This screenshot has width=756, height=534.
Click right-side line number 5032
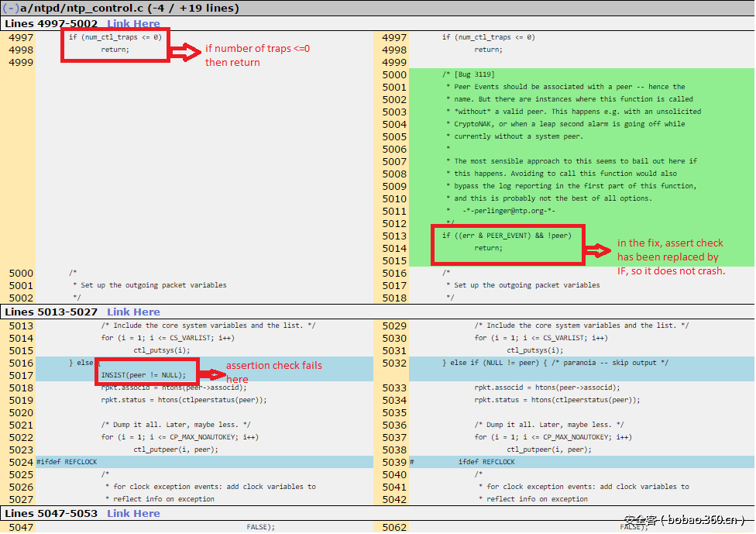click(x=393, y=363)
